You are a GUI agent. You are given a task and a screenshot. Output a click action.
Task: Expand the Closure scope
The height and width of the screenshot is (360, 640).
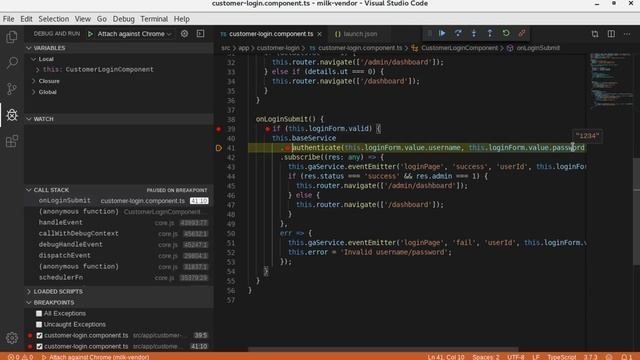(33, 81)
